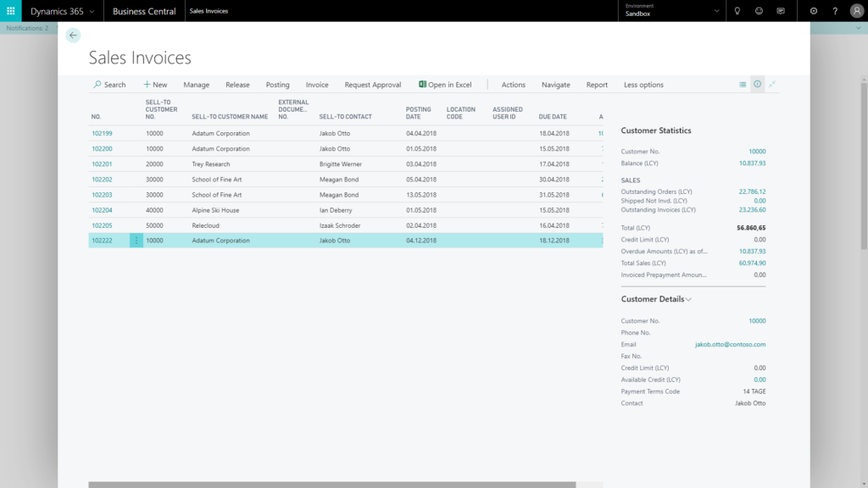Open the app launcher waffle icon
The width and height of the screenshot is (868, 488).
pos(10,10)
